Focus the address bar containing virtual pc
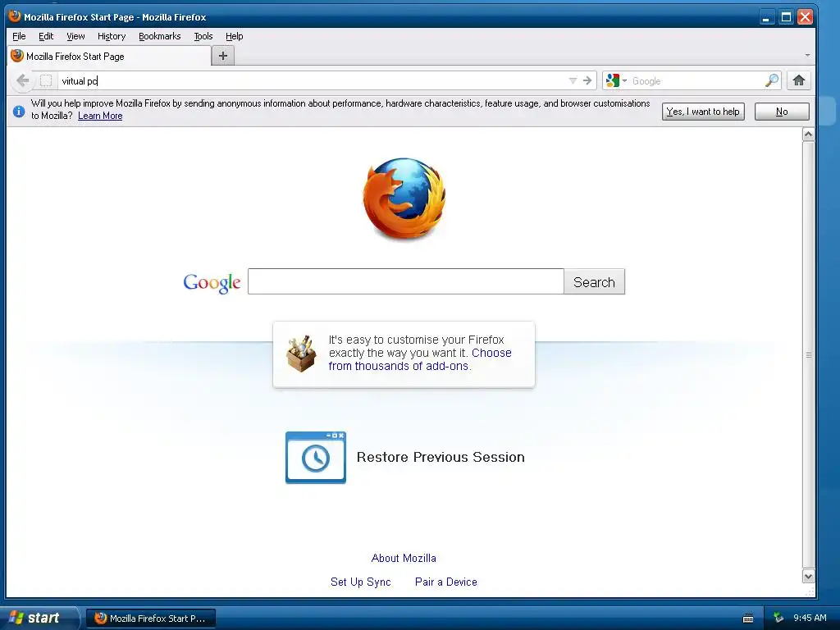 pyautogui.click(x=311, y=81)
